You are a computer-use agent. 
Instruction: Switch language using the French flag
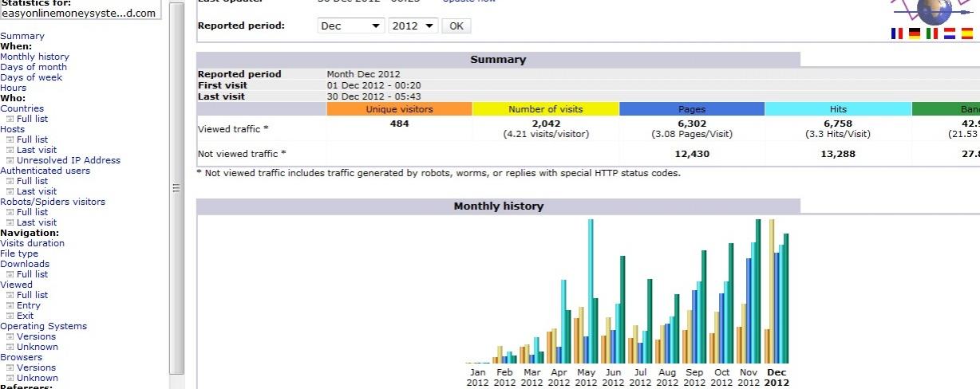[897, 33]
